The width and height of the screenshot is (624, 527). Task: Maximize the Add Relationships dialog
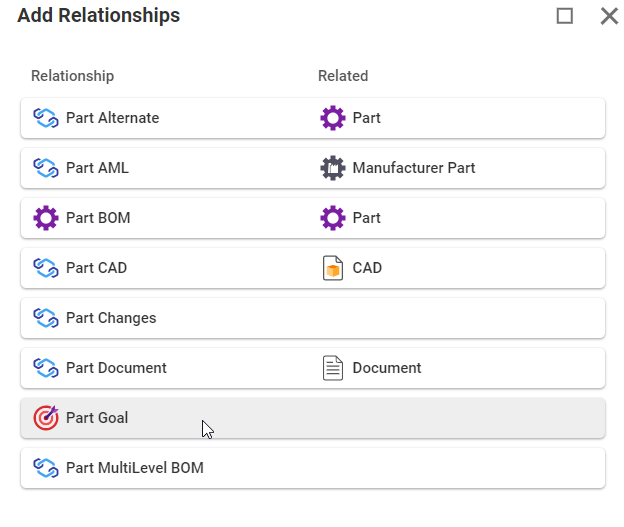coord(565,16)
